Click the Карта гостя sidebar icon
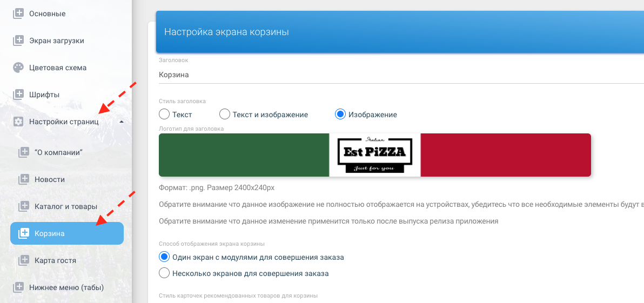The image size is (644, 303). (24, 260)
